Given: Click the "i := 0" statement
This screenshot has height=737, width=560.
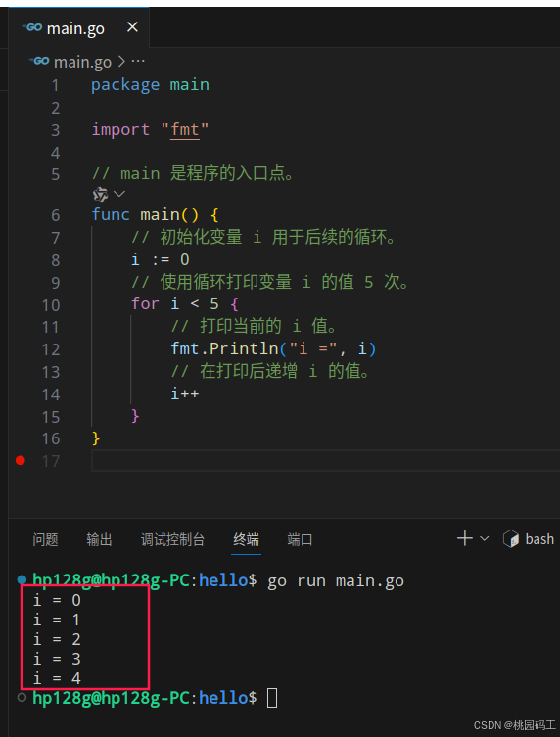Looking at the screenshot, I should (x=161, y=259).
